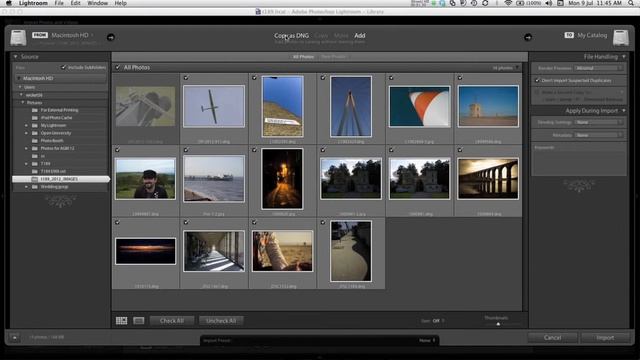Expand the My Lightroom folder arrow
The height and width of the screenshot is (360, 640).
pos(27,125)
